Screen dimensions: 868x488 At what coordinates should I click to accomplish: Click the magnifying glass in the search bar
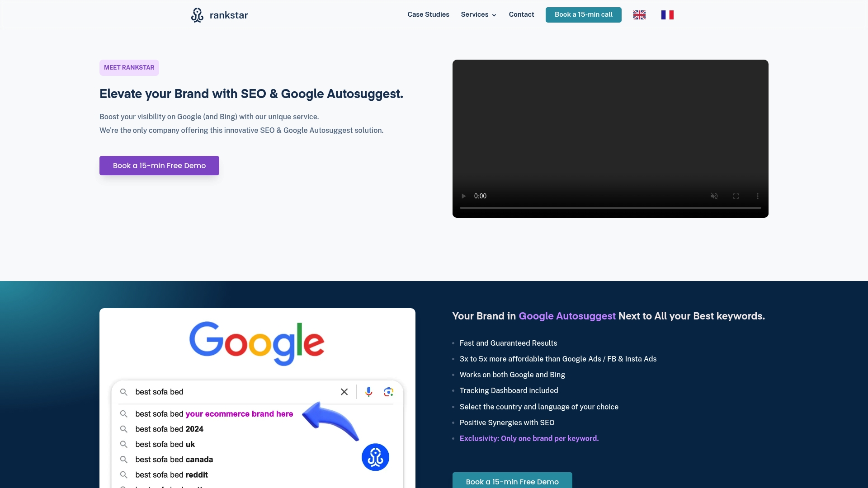tap(123, 392)
